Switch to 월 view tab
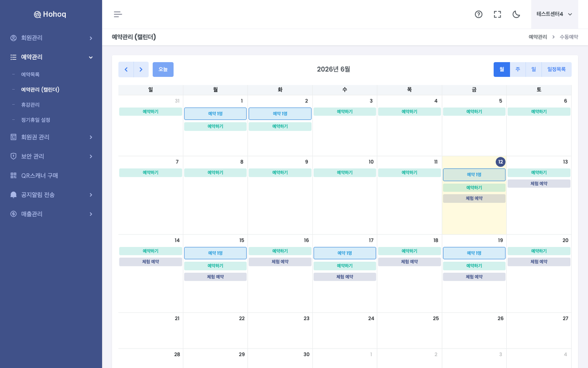Image resolution: width=588 pixels, height=368 pixels. click(x=502, y=69)
